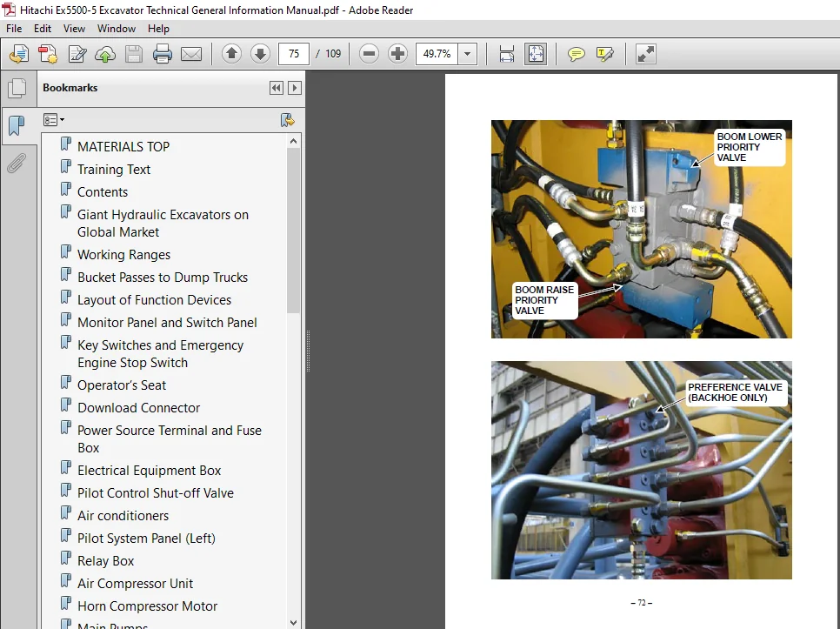Open the View menu
The width and height of the screenshot is (840, 629).
click(74, 29)
